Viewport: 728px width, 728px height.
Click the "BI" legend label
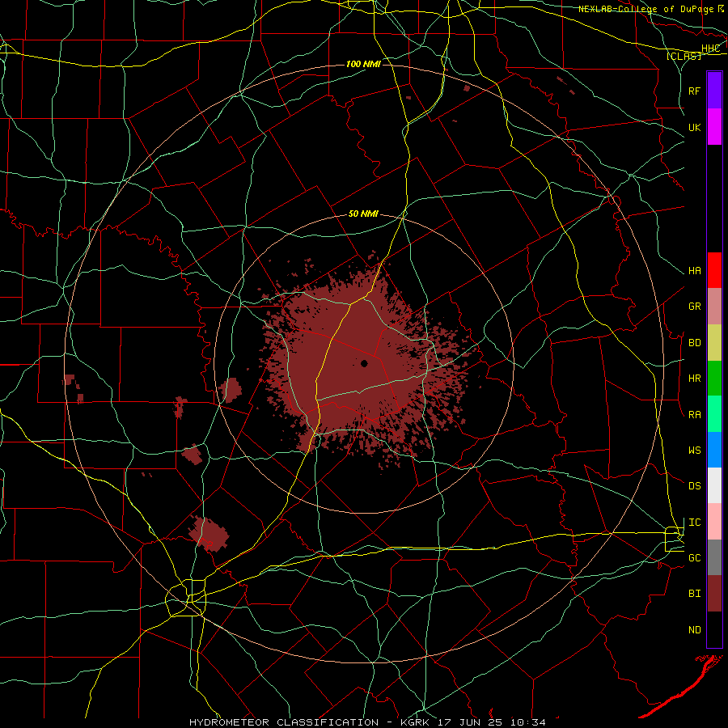coord(694,594)
